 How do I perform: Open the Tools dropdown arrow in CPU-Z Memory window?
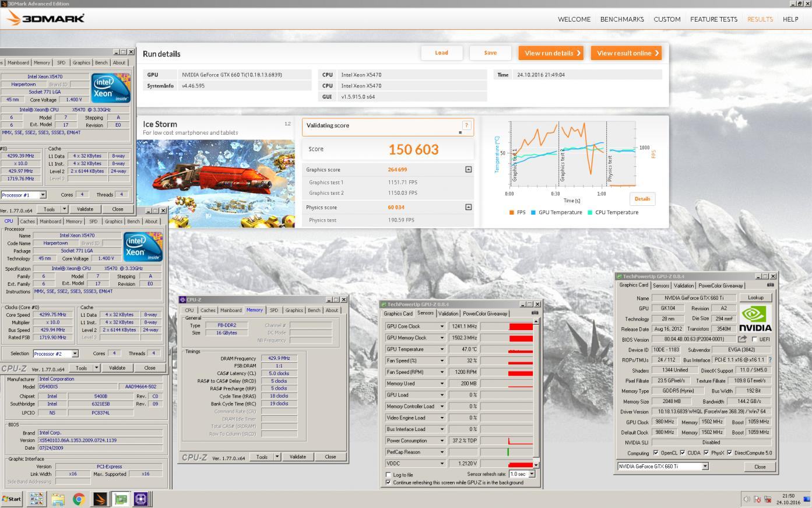click(277, 457)
